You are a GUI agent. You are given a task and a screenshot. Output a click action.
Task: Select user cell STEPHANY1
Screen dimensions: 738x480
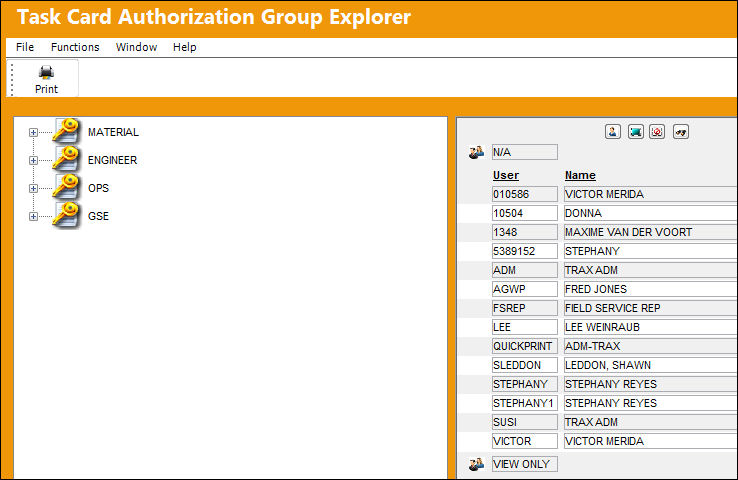pos(525,403)
